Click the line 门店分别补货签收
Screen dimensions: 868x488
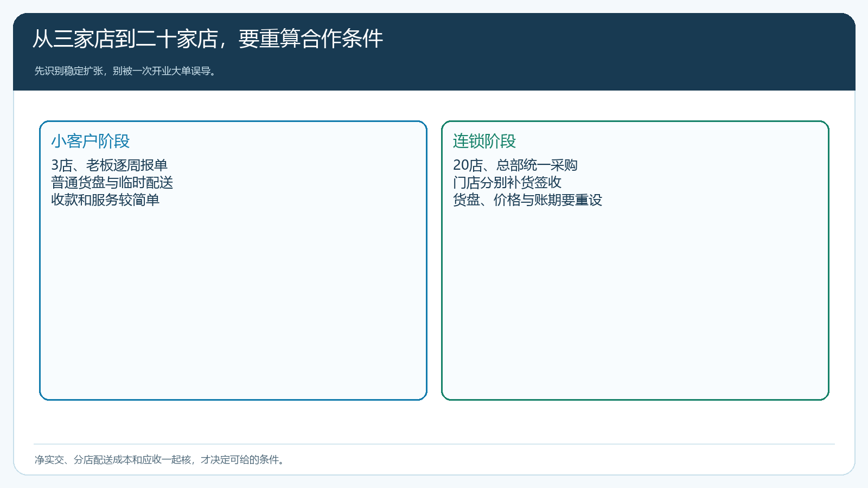(x=507, y=182)
